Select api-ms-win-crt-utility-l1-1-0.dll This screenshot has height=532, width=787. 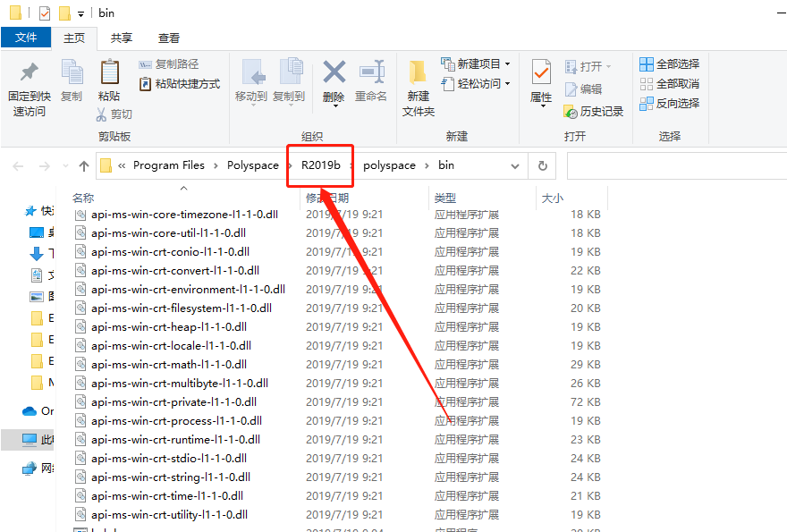pos(169,514)
